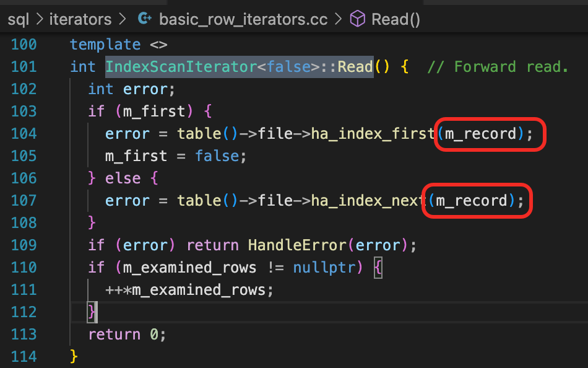
Task: Click m_record in the ha_index_first call
Action: point(480,134)
